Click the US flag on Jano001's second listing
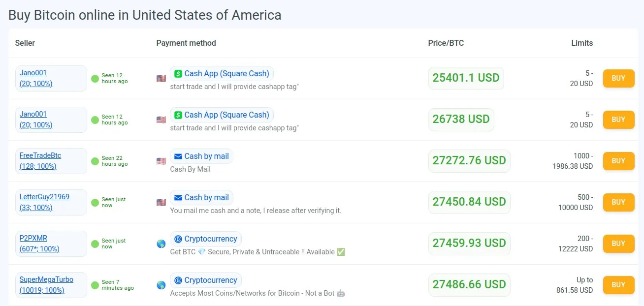This screenshot has width=644, height=306. pos(161,120)
